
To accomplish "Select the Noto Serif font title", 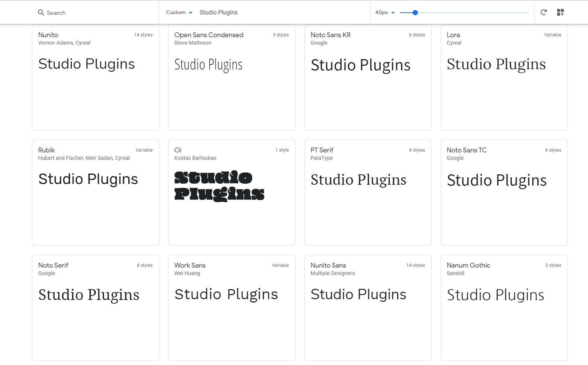I will (53, 265).
